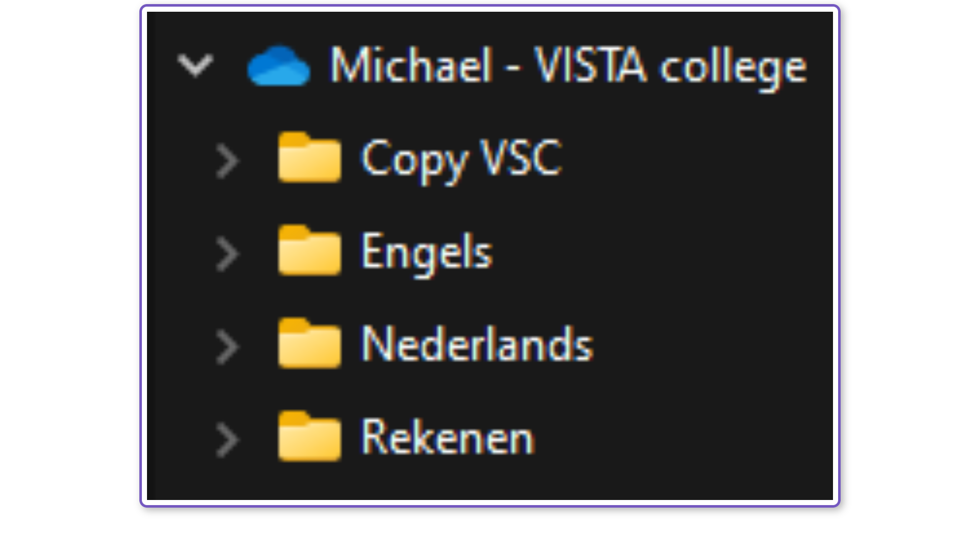The width and height of the screenshot is (980, 551).
Task: Expand the Nederlands folder chevron
Action: pos(227,347)
